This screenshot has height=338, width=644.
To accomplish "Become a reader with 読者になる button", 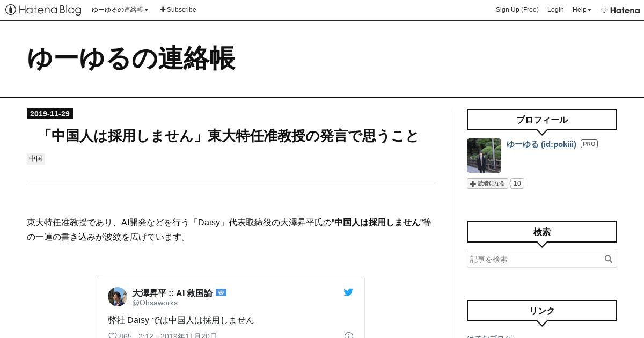I will pyautogui.click(x=487, y=183).
